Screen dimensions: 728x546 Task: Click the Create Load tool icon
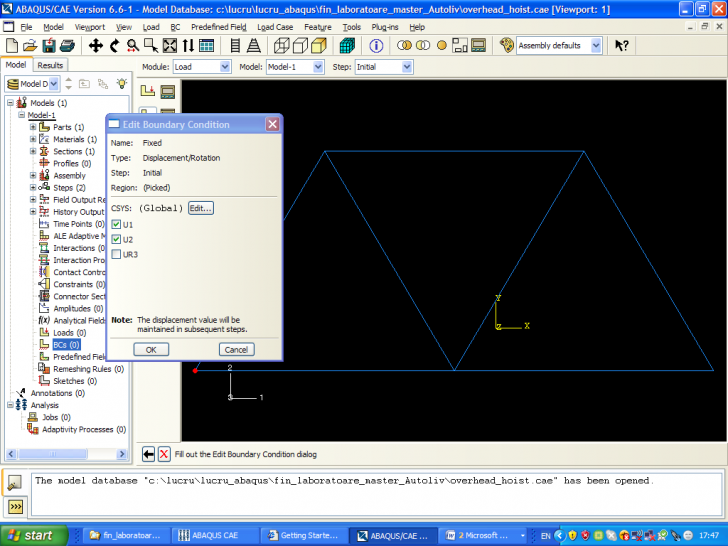pyautogui.click(x=148, y=91)
